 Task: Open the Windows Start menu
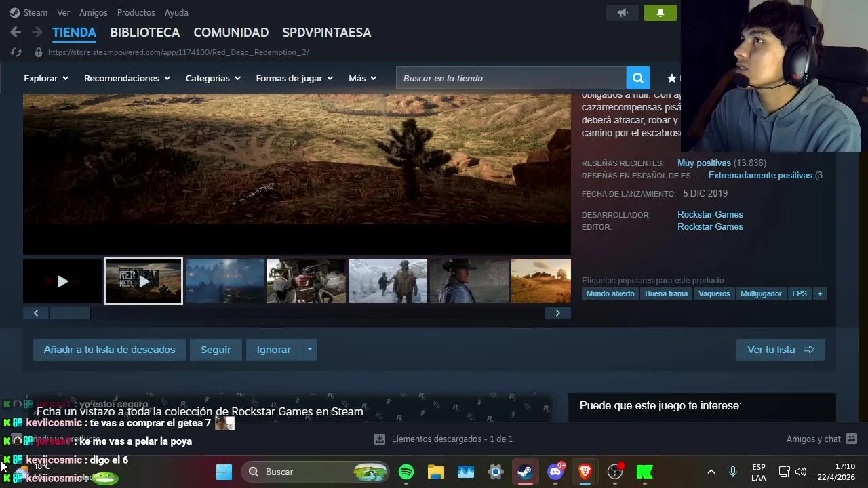click(x=224, y=472)
